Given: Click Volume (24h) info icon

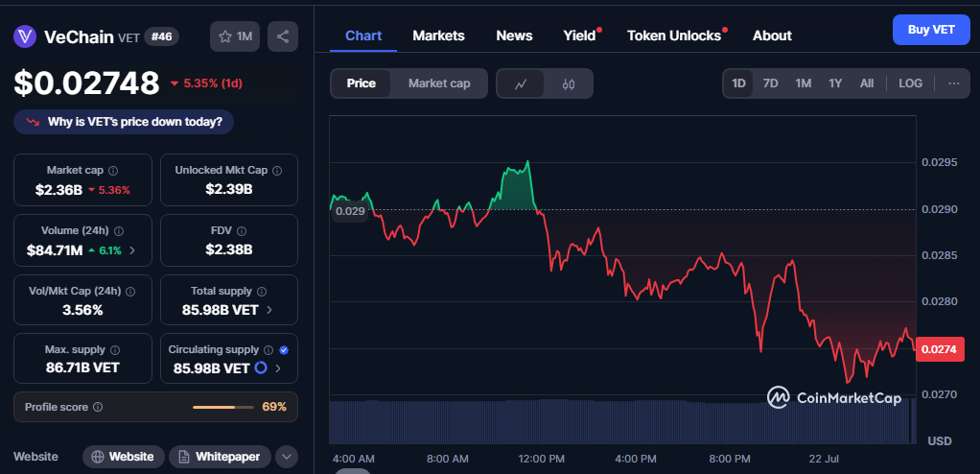Looking at the screenshot, I should (x=119, y=230).
